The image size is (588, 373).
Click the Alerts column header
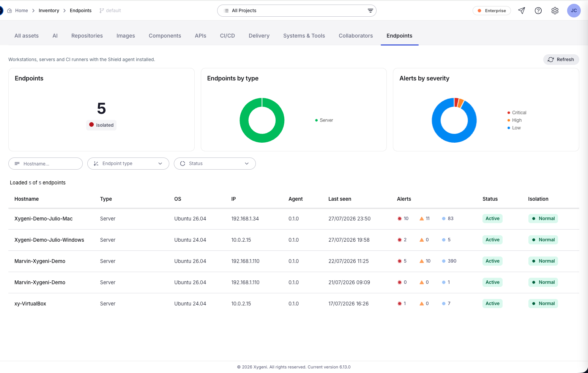tap(404, 199)
